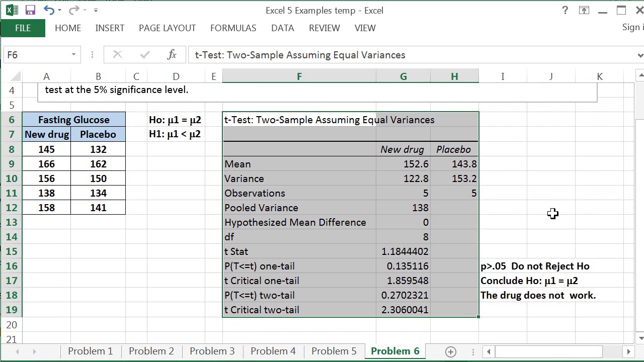Open Insert Function fx dialog
Viewport: 644px width, 362px height.
coord(172,55)
